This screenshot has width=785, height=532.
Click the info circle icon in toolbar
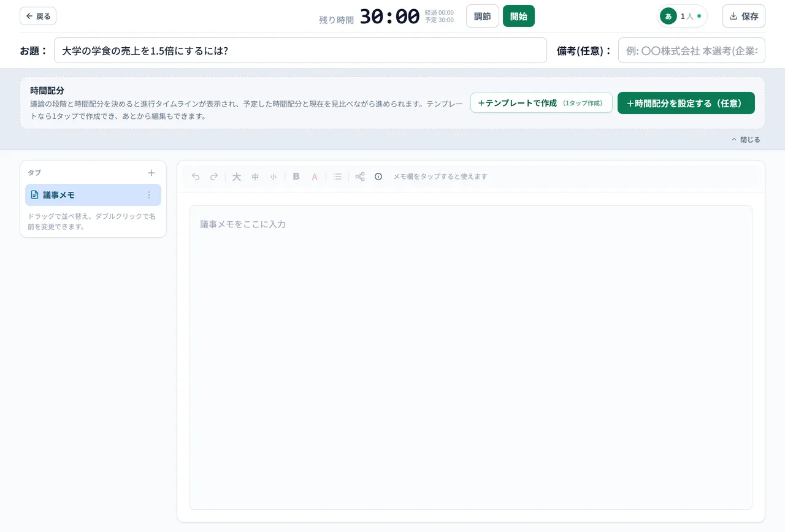click(x=378, y=177)
